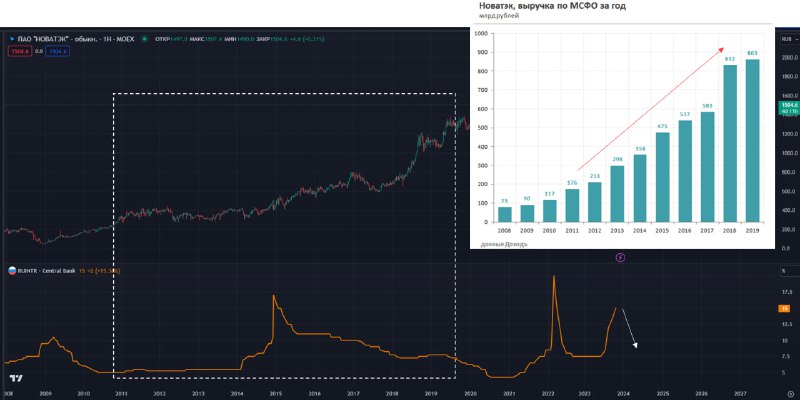Click the 2008 revenue bar labeled 79

coord(505,215)
